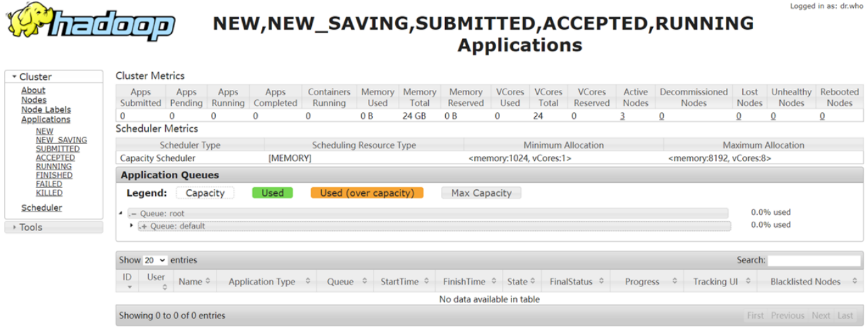
Task: Click the Last pagination button
Action: pyautogui.click(x=846, y=315)
